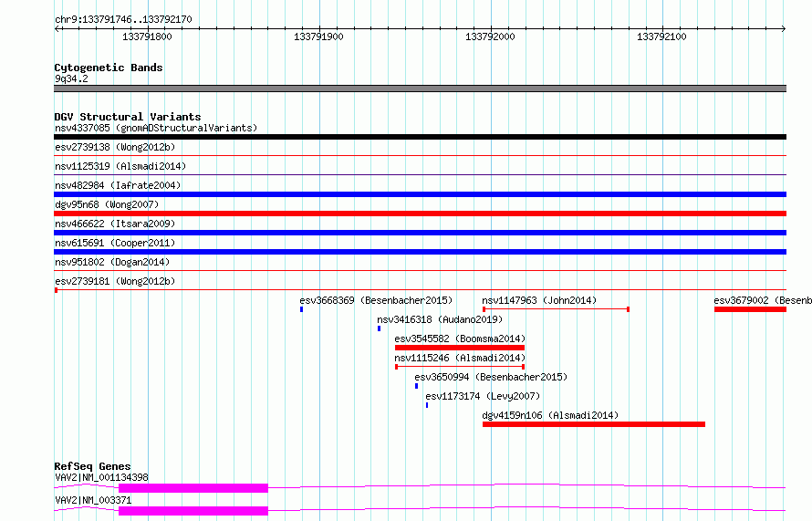
Task: Click nsv951802 (Dogan2014) label
Action: [x=112, y=262]
